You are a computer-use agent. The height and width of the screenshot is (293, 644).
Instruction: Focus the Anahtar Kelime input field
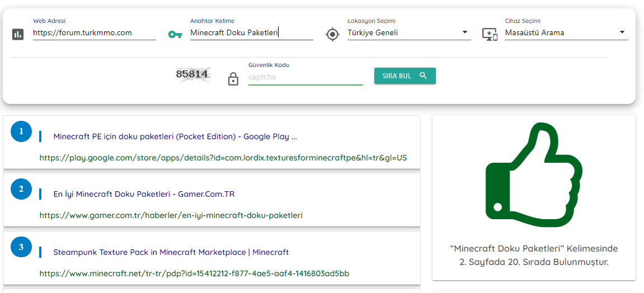coord(251,33)
